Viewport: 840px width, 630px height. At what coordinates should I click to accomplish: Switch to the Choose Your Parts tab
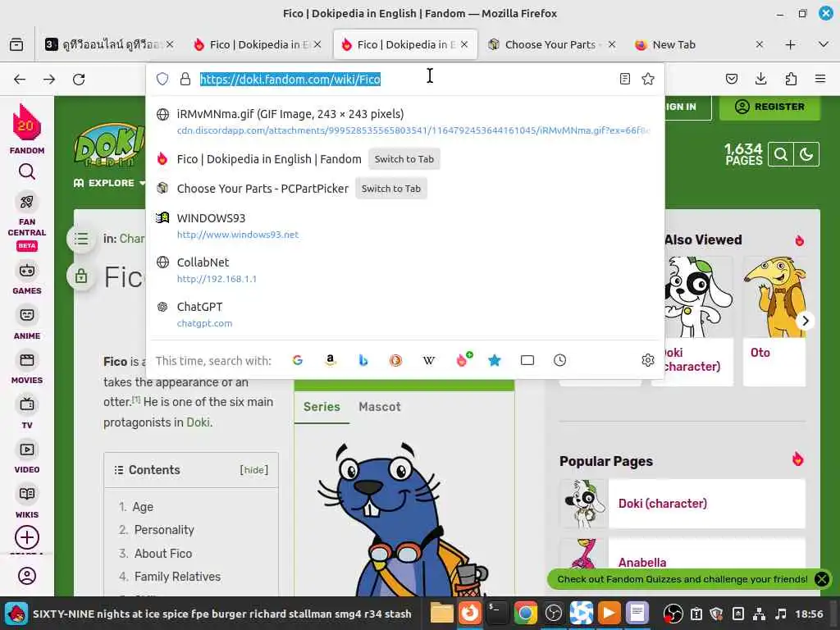pyautogui.click(x=551, y=44)
